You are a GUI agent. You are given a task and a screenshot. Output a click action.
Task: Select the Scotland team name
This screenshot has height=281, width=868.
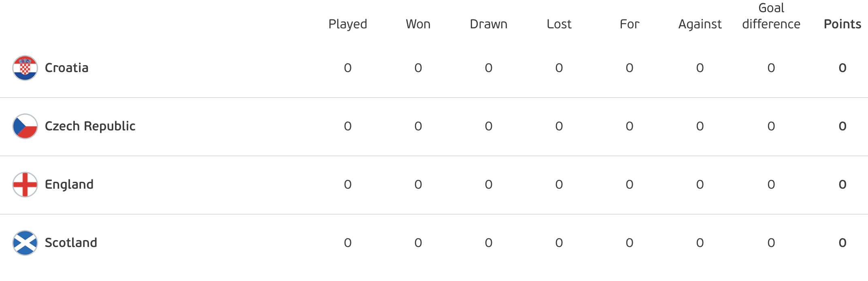pyautogui.click(x=71, y=243)
